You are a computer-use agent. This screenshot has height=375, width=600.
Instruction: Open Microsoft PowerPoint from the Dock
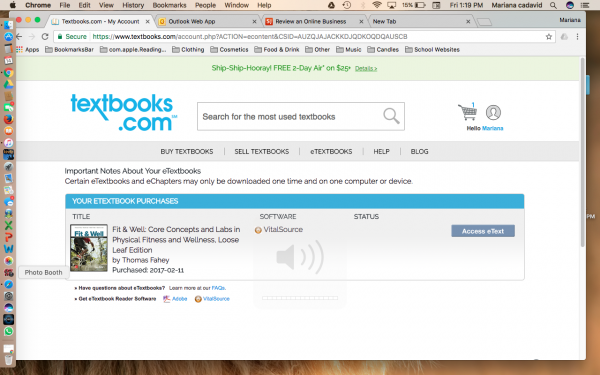(x=8, y=237)
